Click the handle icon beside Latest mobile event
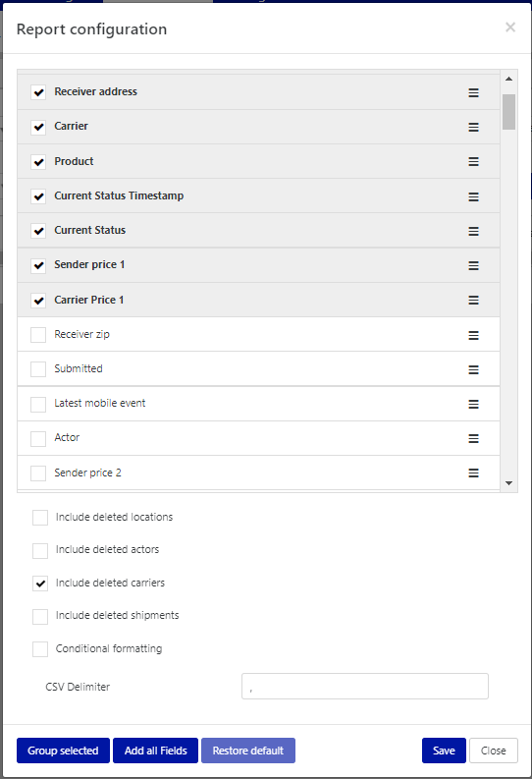The width and height of the screenshot is (532, 779). point(473,404)
